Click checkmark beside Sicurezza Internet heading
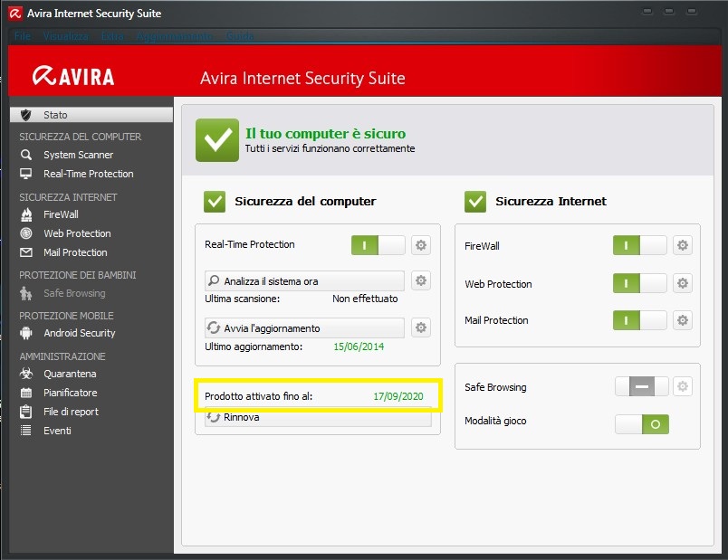 475,202
